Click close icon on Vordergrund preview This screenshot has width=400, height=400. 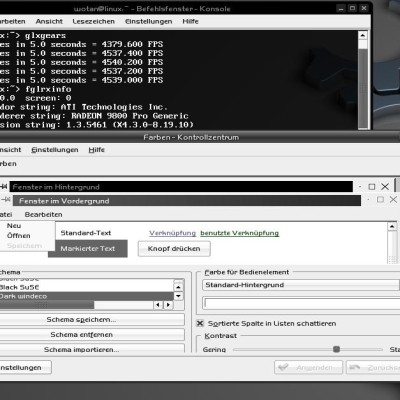393,200
